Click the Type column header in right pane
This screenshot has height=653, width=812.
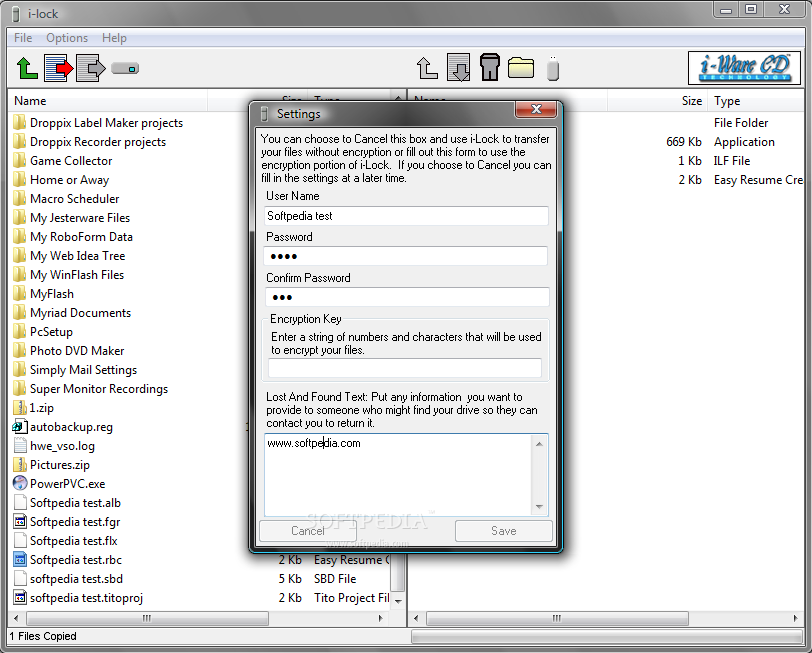tap(756, 101)
